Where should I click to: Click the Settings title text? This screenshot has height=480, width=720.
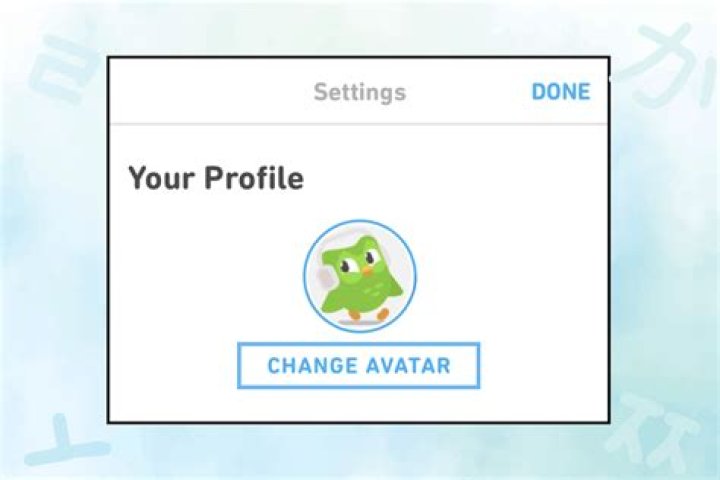pyautogui.click(x=360, y=92)
